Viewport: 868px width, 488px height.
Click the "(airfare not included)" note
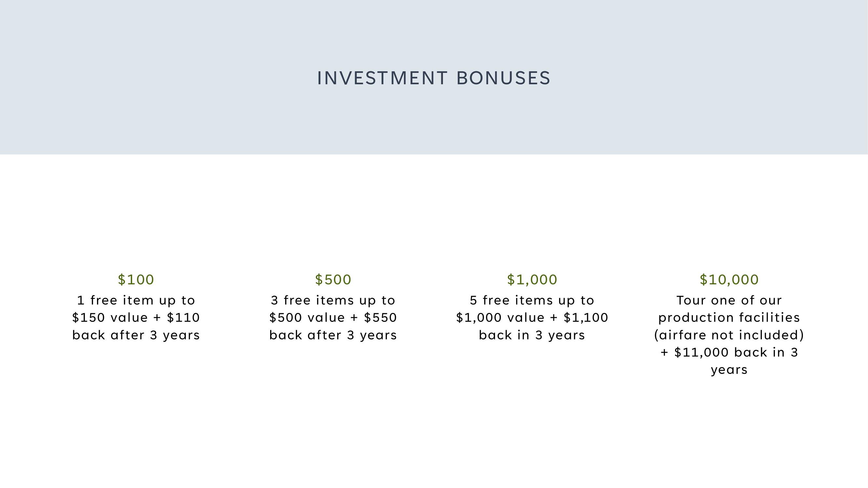(x=729, y=335)
